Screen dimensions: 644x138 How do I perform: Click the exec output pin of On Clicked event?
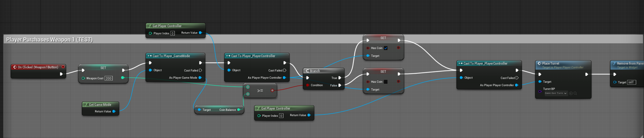coord(61,74)
